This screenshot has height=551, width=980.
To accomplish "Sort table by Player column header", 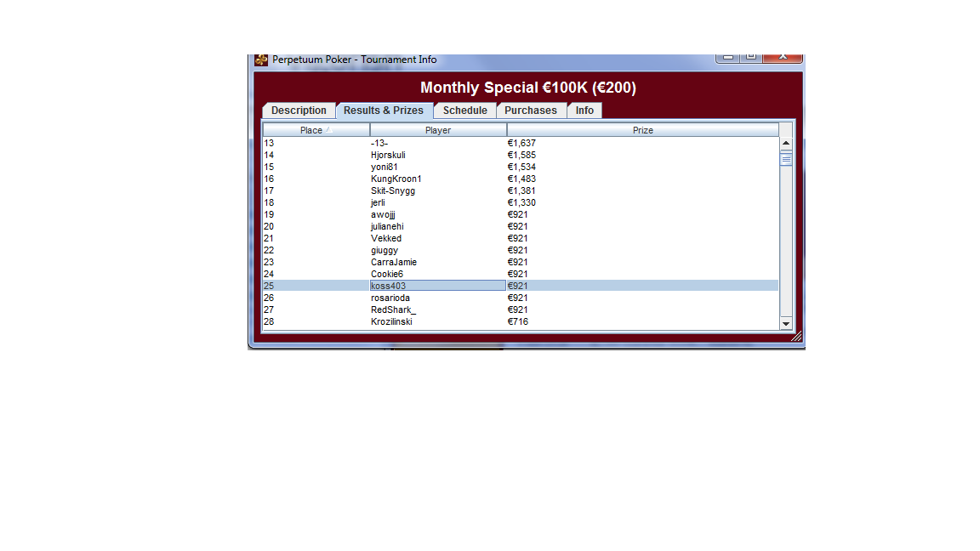I will tap(438, 130).
